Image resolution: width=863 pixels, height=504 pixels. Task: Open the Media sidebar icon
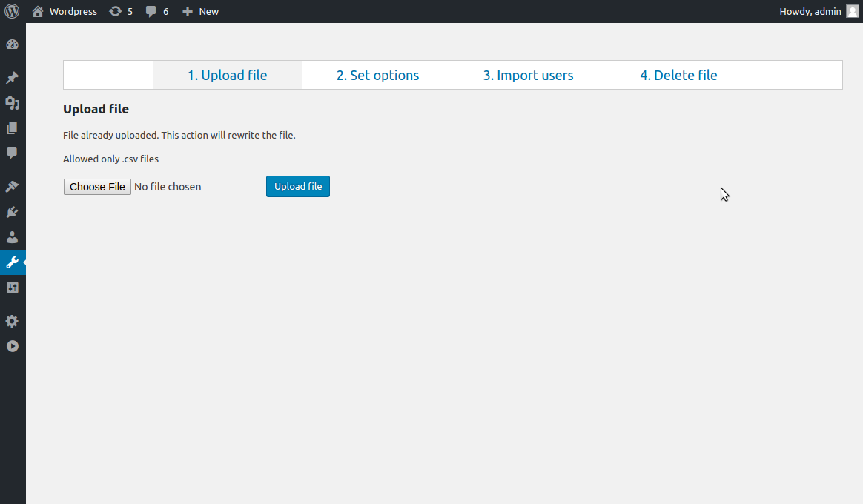coord(12,103)
